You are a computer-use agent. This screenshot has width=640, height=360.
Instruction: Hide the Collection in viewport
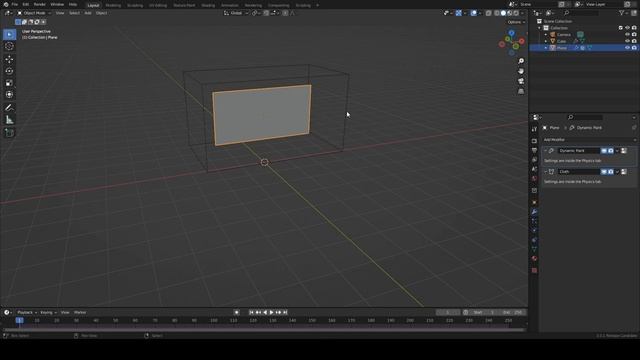[x=627, y=28]
